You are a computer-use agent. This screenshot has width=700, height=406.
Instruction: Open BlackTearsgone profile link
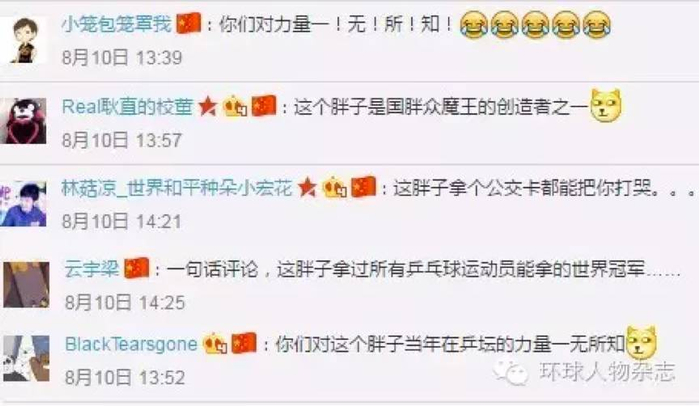click(x=131, y=344)
